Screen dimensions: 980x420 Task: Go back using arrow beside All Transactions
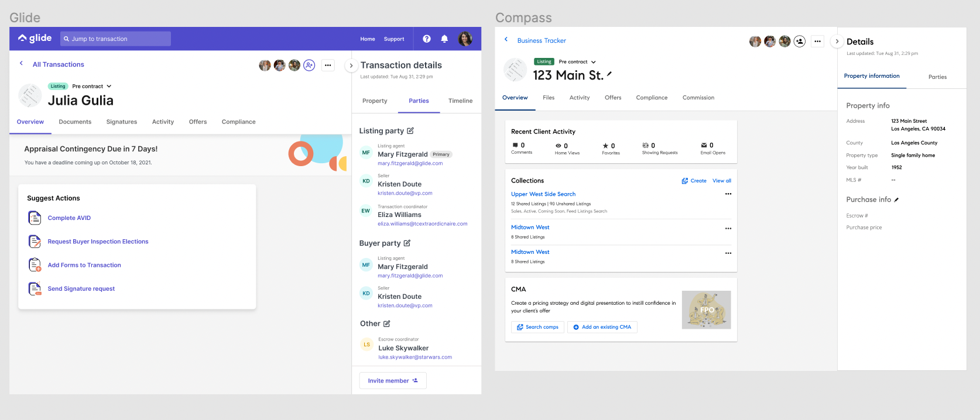coord(21,63)
